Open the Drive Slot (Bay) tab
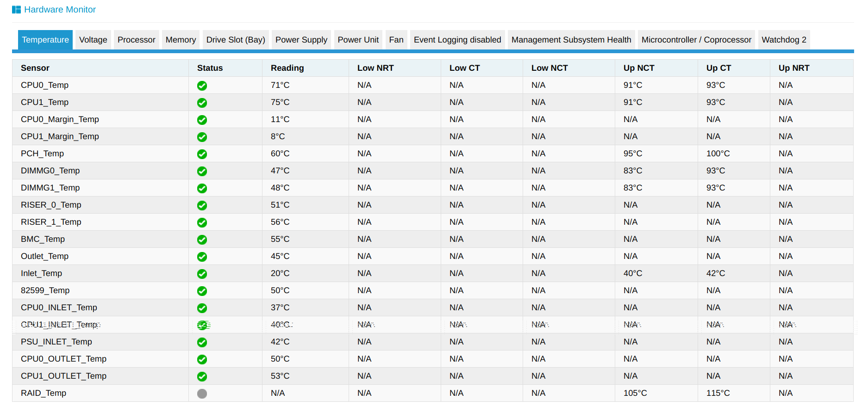This screenshot has height=412, width=868. pos(236,40)
